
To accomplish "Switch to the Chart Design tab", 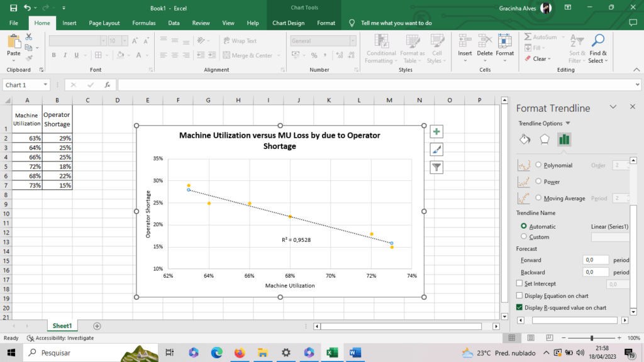I will click(x=288, y=23).
